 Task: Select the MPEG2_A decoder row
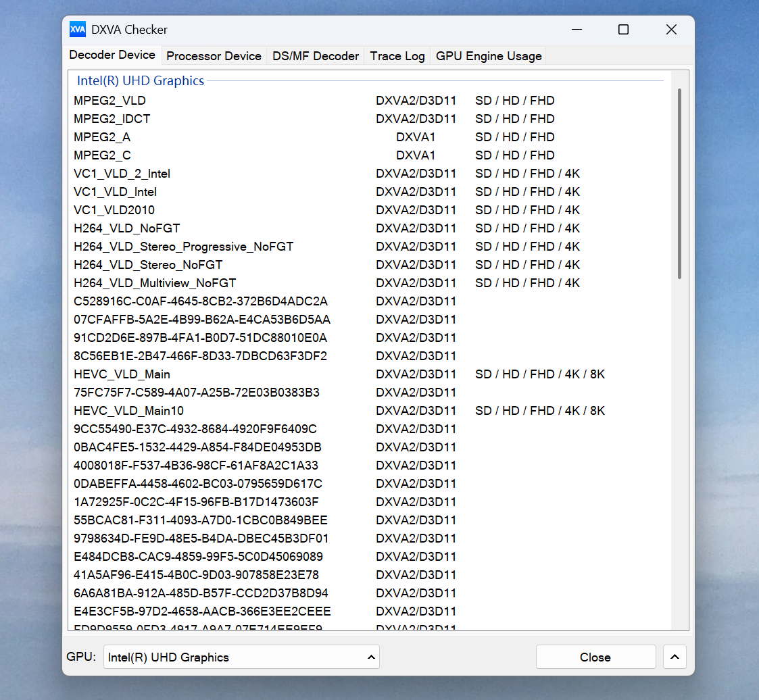[369, 137]
